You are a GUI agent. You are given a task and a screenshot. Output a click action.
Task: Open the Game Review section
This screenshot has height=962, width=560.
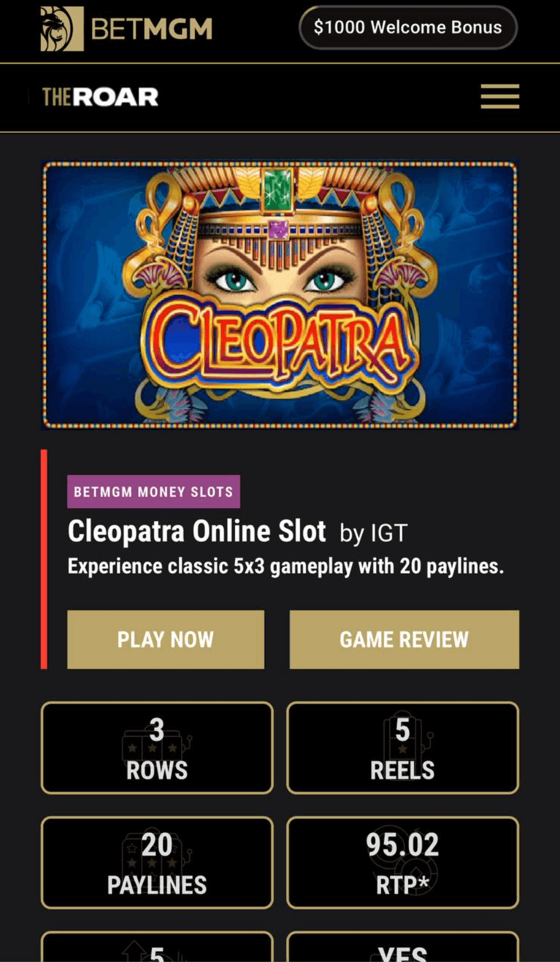tap(404, 639)
